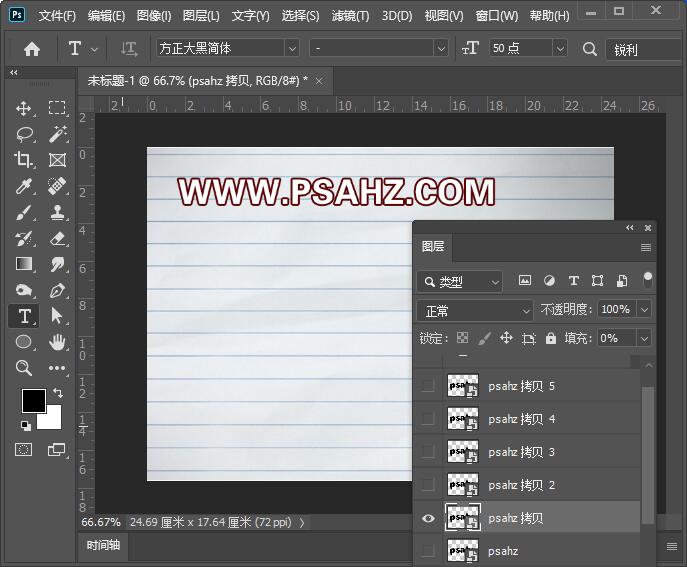Select the Gradient tool

[x=24, y=264]
